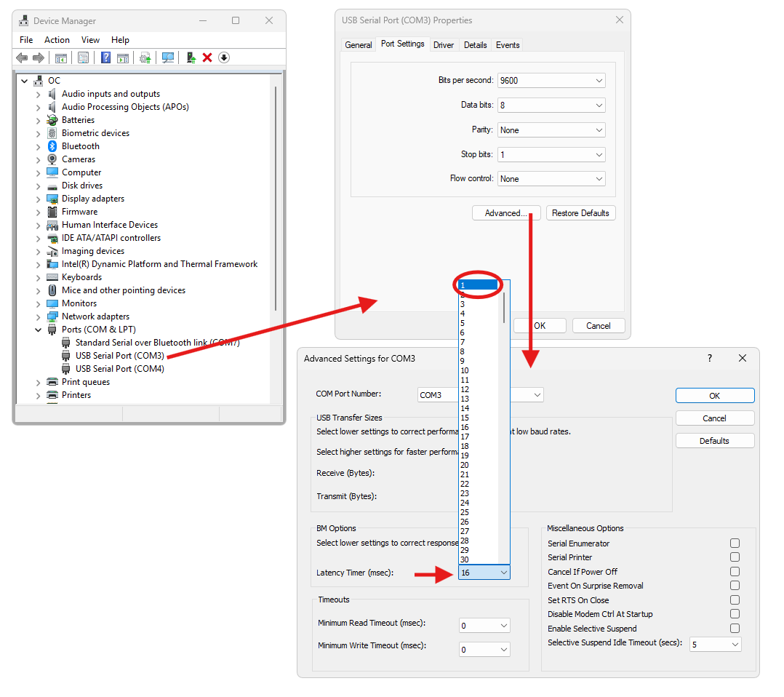Screen dimensions: 784x697
Task: Switch to the Details tab
Action: [x=475, y=45]
